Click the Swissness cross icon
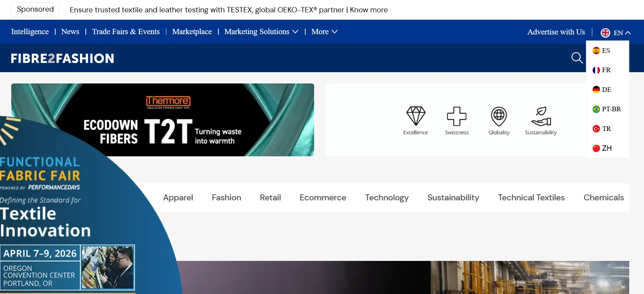This screenshot has height=294, width=644. 457,116
